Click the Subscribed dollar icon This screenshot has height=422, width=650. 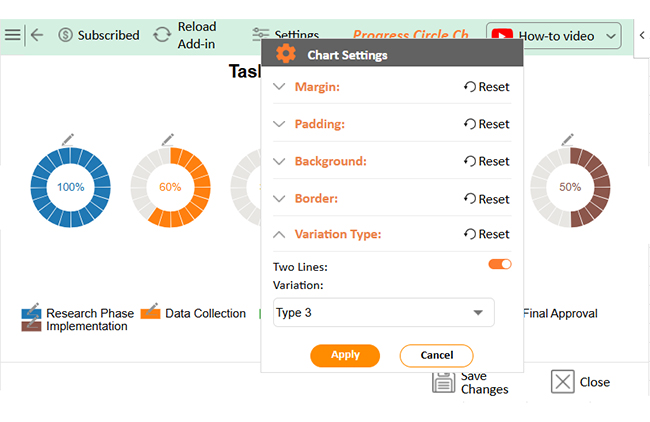pos(66,35)
